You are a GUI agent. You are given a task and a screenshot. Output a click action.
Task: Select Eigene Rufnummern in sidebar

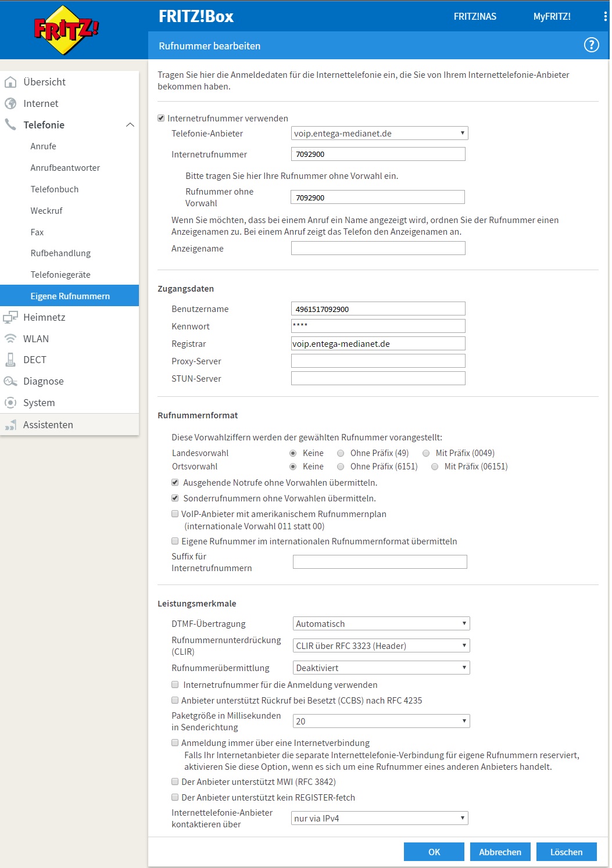point(70,296)
